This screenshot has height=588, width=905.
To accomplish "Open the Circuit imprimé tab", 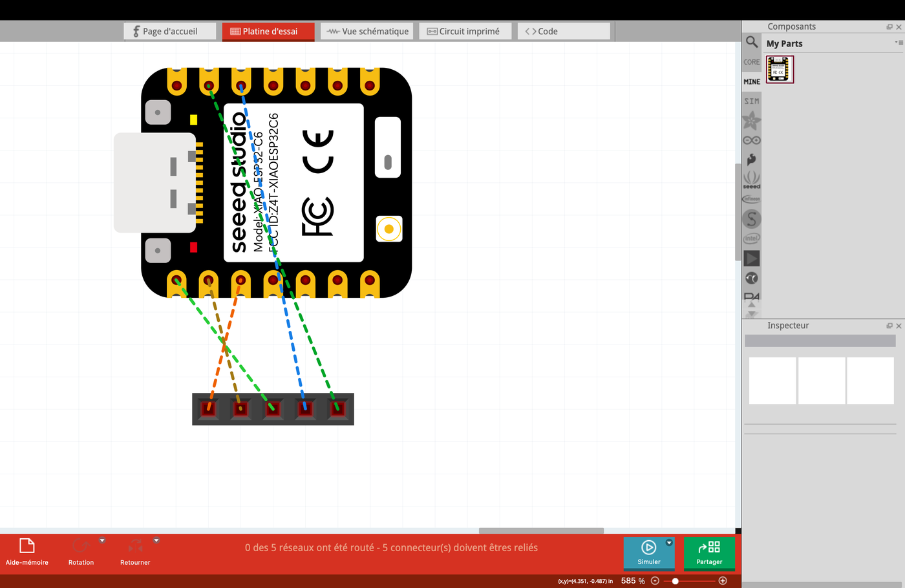I will (x=465, y=31).
